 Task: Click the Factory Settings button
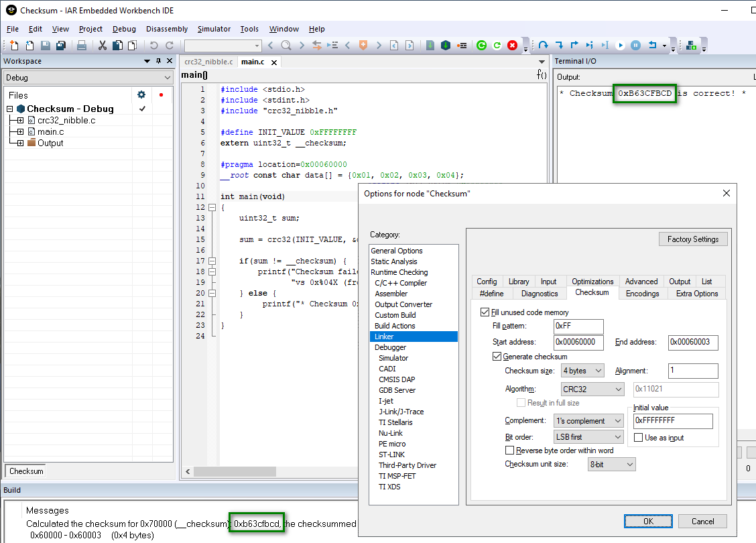click(x=692, y=239)
